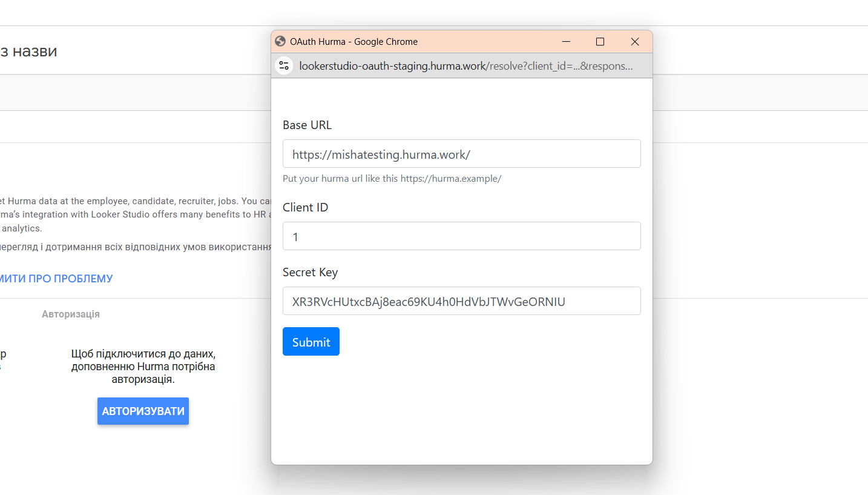Click the OAuth Hurma - Google Chrome title
The height and width of the screenshot is (495, 868).
point(353,42)
